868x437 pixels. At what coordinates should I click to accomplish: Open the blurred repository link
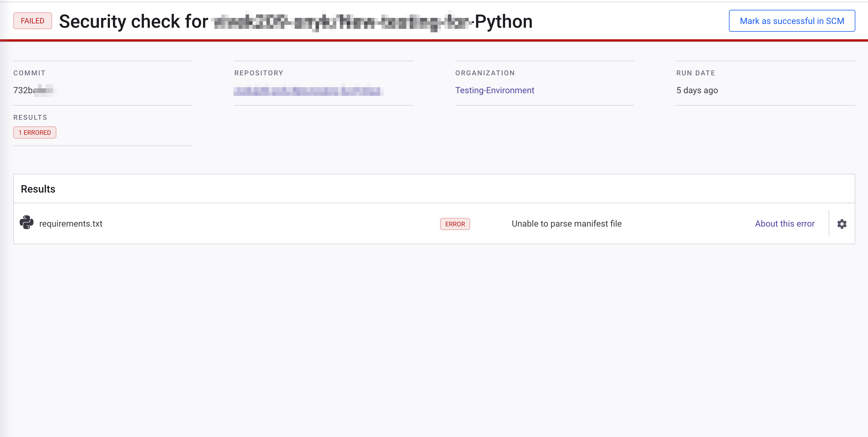pos(308,91)
